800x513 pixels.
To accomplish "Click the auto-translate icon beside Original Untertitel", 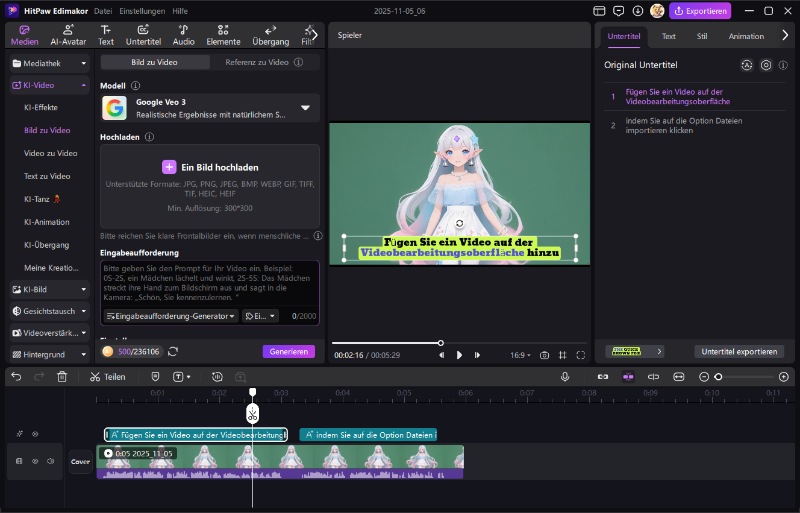I will (x=746, y=65).
